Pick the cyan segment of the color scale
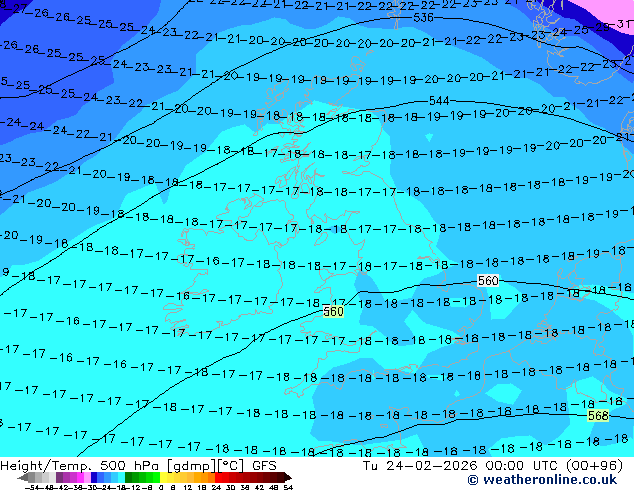The height and width of the screenshot is (490, 634). (121, 478)
